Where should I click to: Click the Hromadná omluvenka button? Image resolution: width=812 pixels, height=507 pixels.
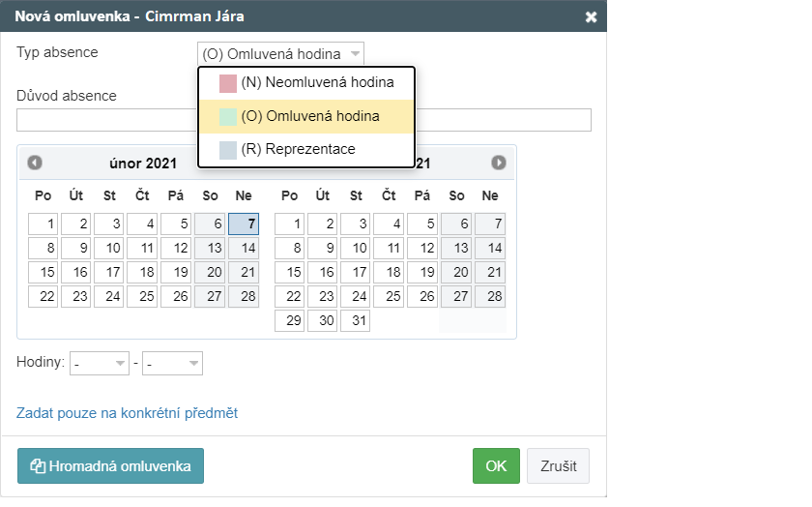[x=110, y=465]
